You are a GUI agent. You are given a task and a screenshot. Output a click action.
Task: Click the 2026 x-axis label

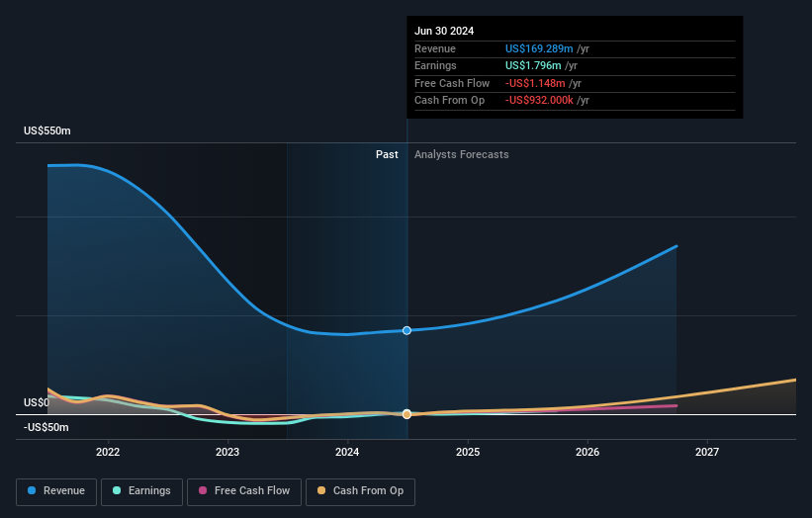[x=587, y=452]
